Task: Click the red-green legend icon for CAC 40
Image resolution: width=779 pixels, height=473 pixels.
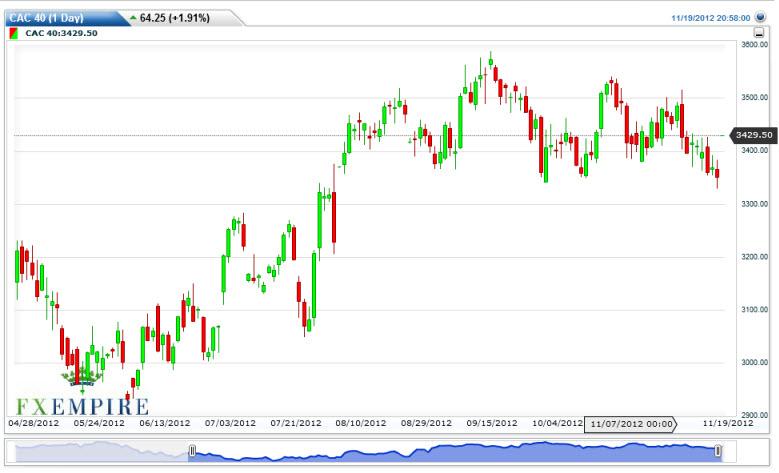Action: [14, 33]
